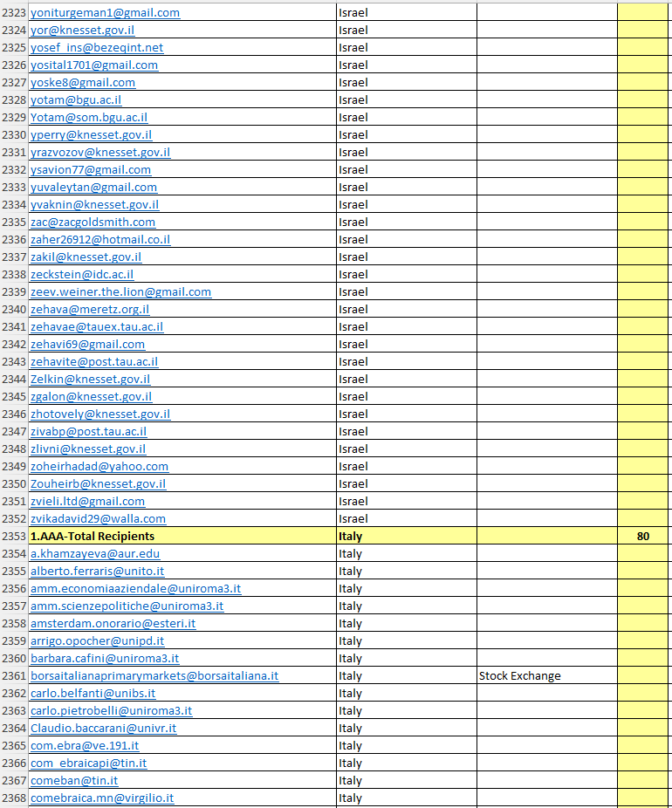Select the Israel cell in row 2323

click(407, 12)
